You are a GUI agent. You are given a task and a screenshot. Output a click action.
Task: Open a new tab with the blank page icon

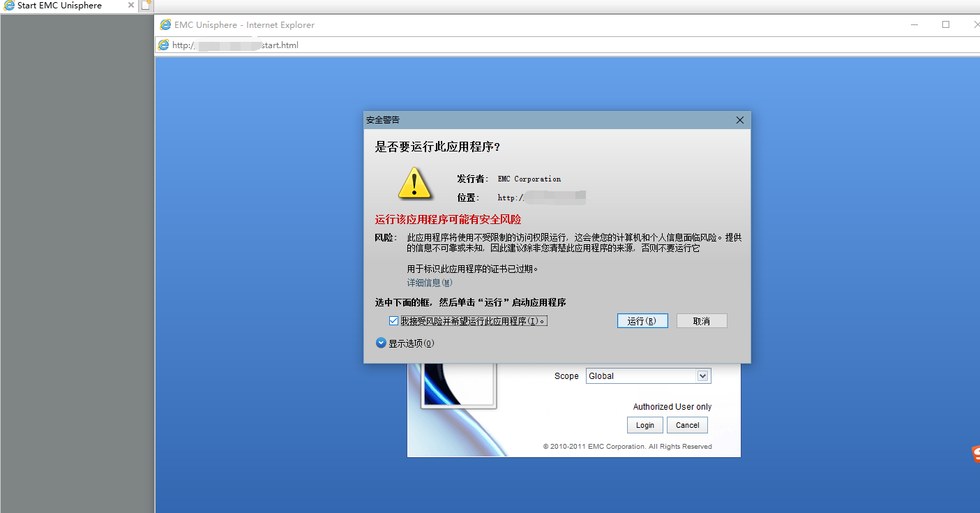pyautogui.click(x=146, y=6)
